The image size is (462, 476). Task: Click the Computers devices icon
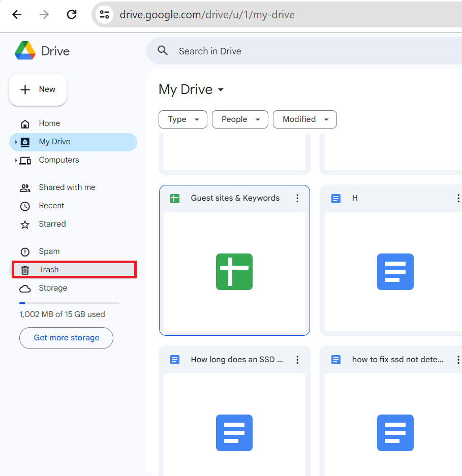coord(25,161)
